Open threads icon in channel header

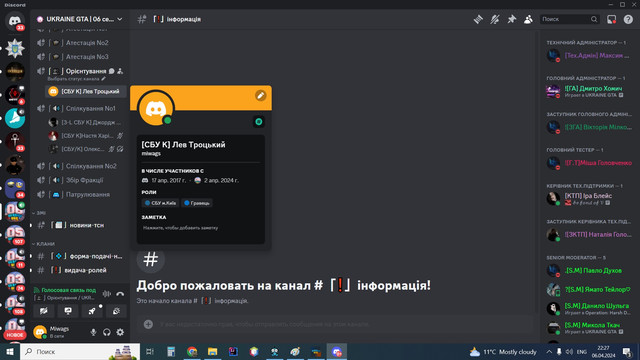point(478,19)
